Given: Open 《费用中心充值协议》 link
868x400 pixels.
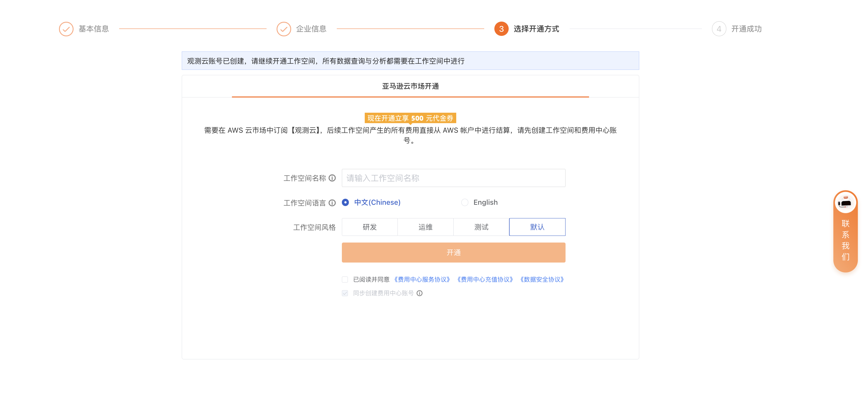Looking at the screenshot, I should (x=485, y=279).
